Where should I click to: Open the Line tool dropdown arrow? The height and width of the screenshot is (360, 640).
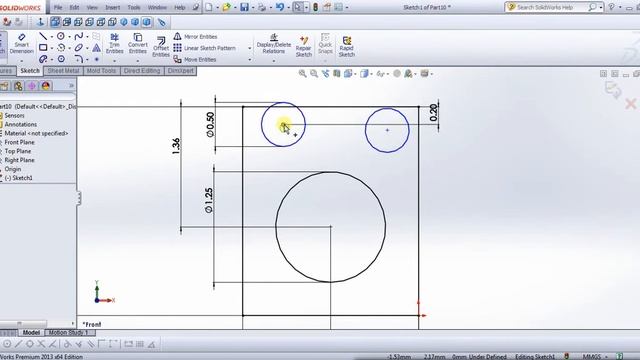coord(51,37)
